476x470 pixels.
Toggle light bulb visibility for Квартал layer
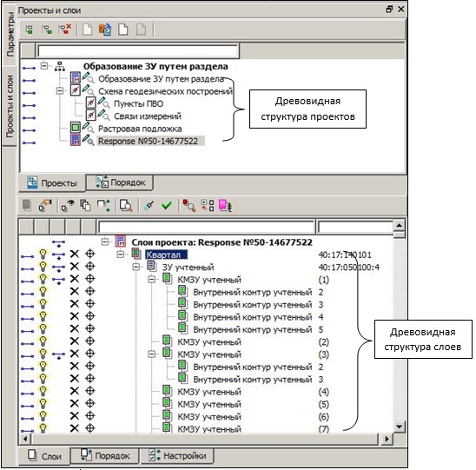point(43,255)
